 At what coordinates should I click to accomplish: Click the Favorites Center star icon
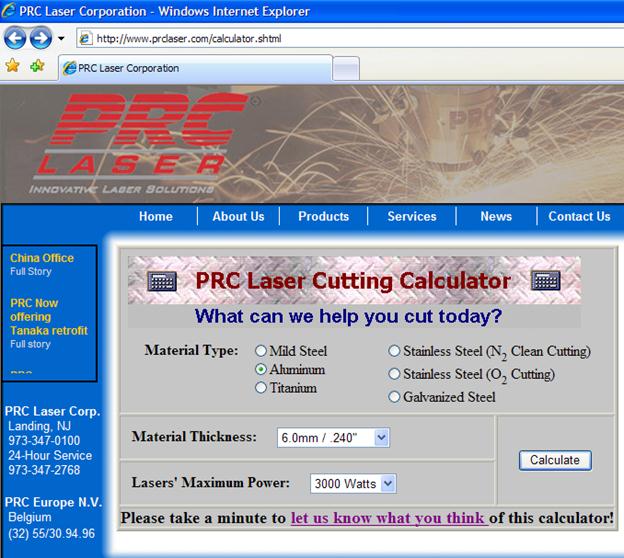click(x=12, y=66)
